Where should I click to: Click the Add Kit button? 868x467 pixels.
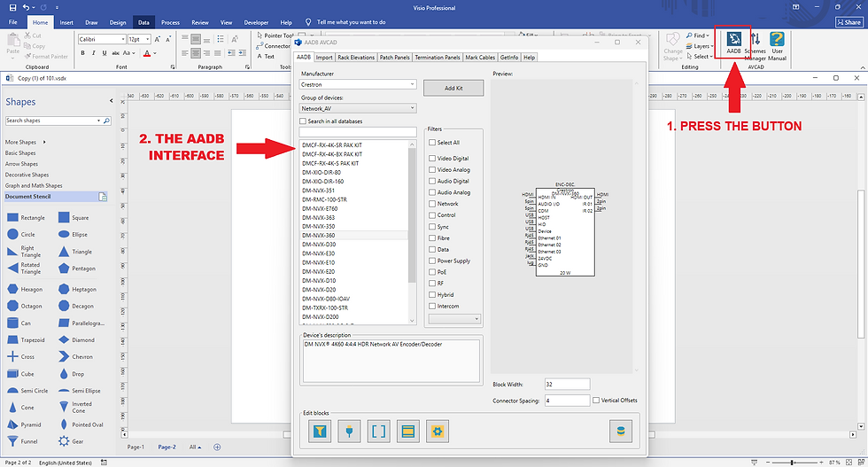453,88
